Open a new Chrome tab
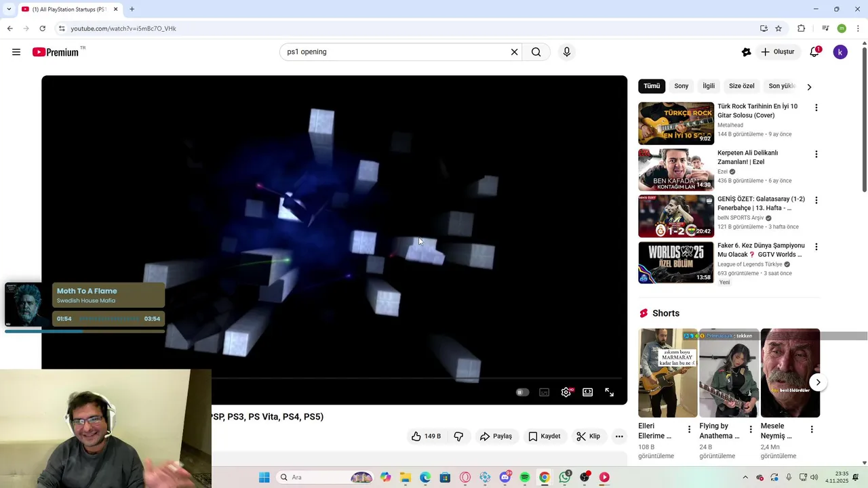This screenshot has height=488, width=868. pyautogui.click(x=132, y=9)
